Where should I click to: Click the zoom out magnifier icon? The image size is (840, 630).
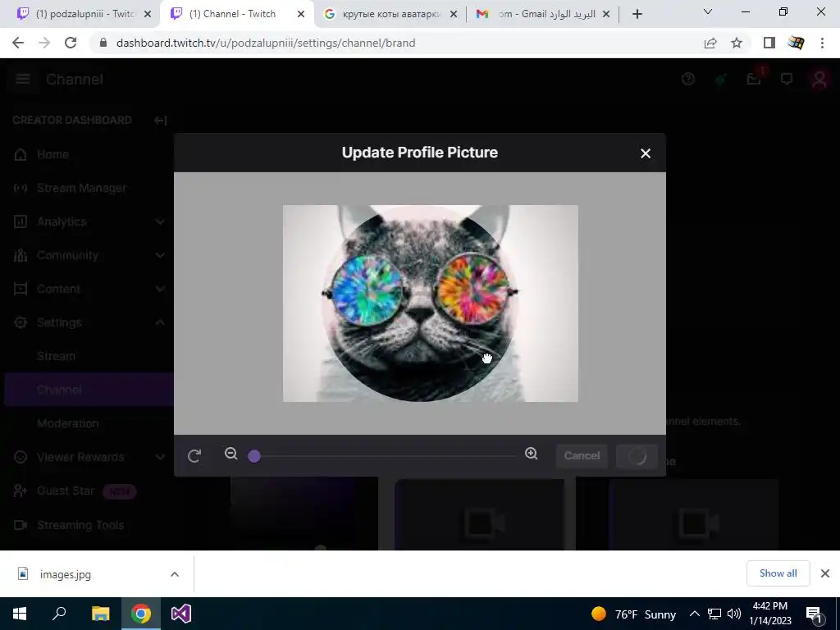click(x=231, y=454)
